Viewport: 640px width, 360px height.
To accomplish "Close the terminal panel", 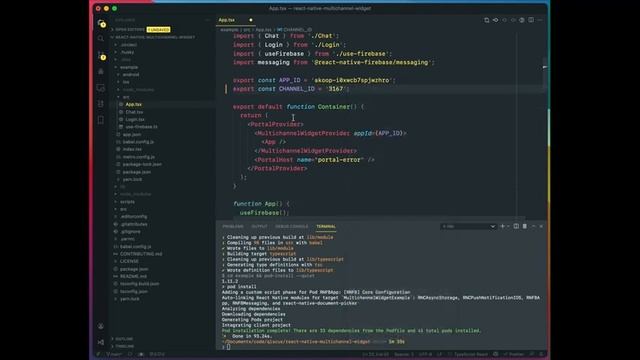I will tap(541, 226).
